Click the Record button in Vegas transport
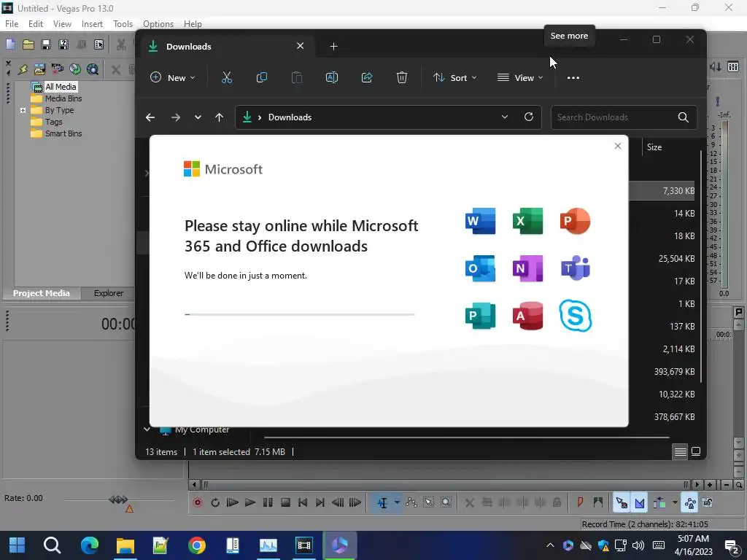Screen dimensions: 747x560 [197, 502]
